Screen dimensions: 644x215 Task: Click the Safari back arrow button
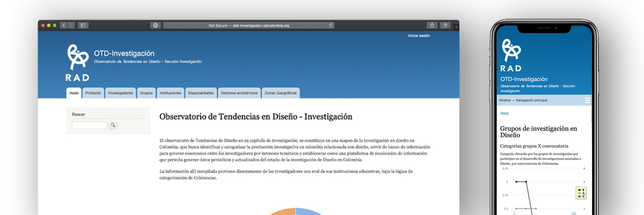coord(63,25)
